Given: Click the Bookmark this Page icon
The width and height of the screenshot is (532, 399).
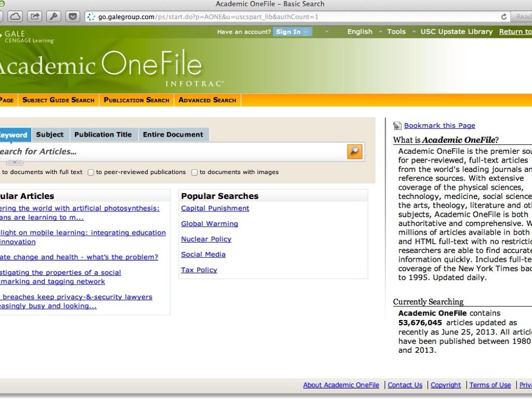Looking at the screenshot, I should (397, 126).
